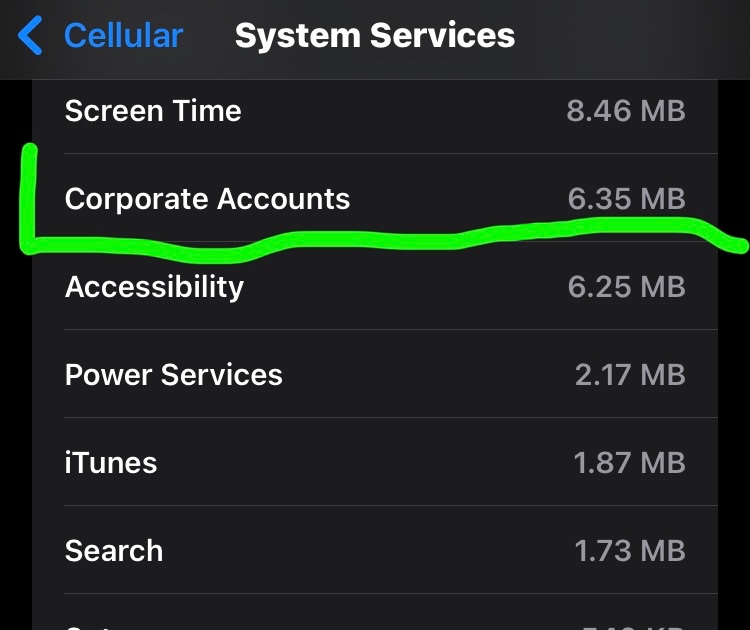
Task: Tap the 2.17 MB value
Action: tap(630, 375)
